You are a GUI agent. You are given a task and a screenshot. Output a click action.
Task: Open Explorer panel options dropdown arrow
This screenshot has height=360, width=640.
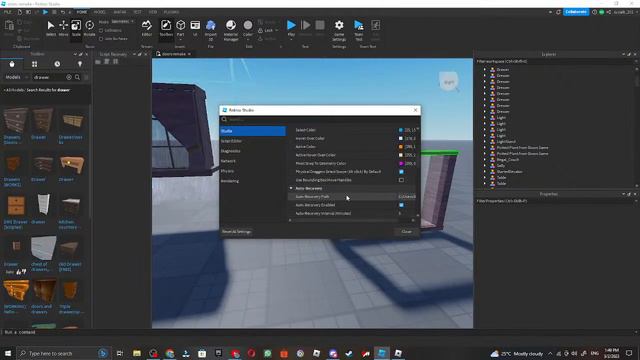(623, 54)
